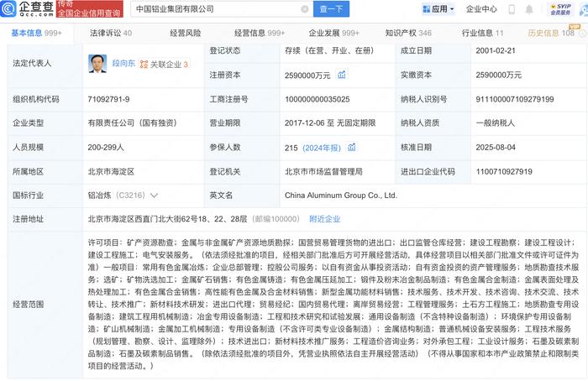Select the 有限责任公司（国有独资）company type

[133, 123]
